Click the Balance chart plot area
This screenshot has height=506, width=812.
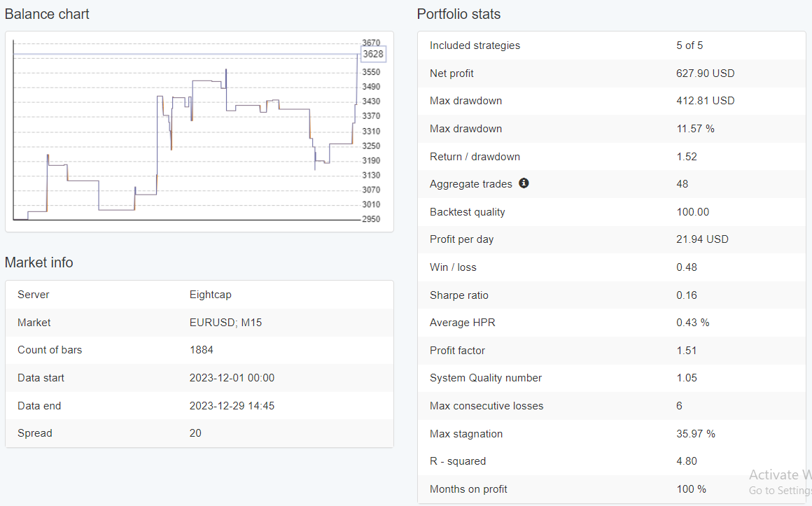(x=186, y=130)
